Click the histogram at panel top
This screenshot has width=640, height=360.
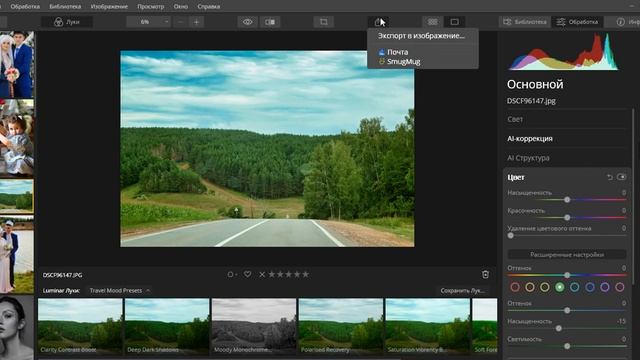563,52
